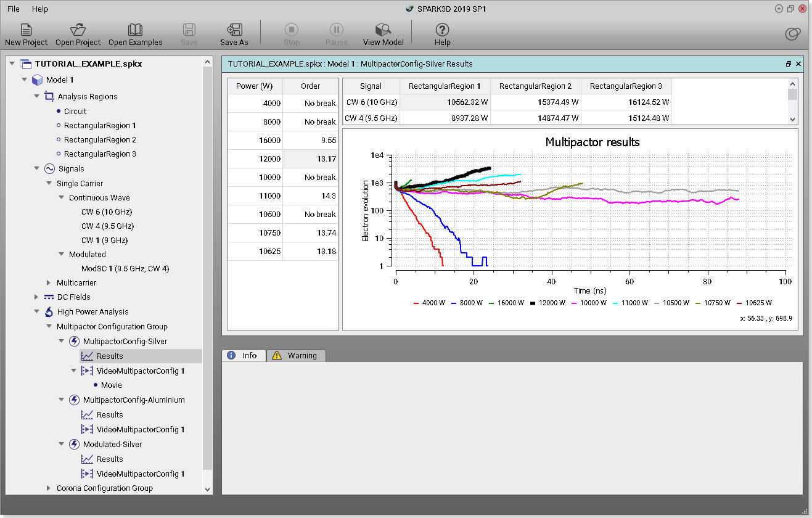812x518 pixels.
Task: Select the Results icon under MultipactorConfig-Aluminium
Action: pos(87,414)
